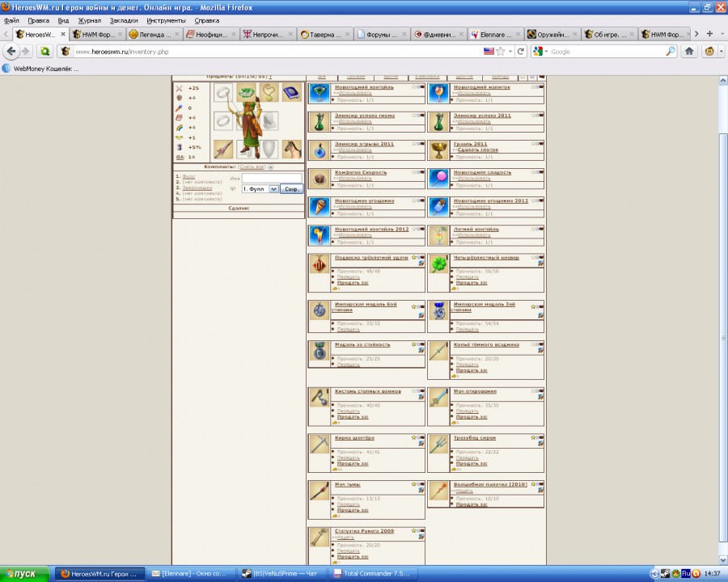This screenshot has width=728, height=582.
Task: Click the Меч тьмы dark sword icon
Action: (x=320, y=491)
